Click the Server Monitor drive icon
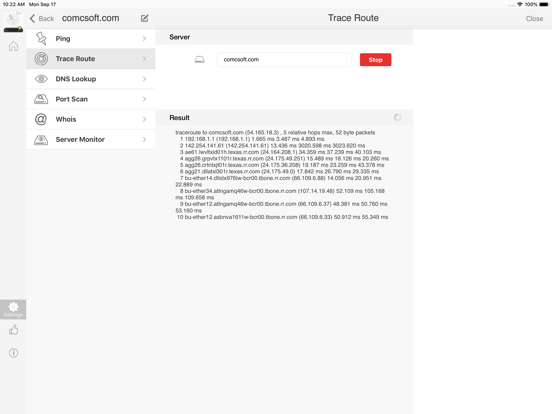The image size is (552, 414). pyautogui.click(x=41, y=140)
